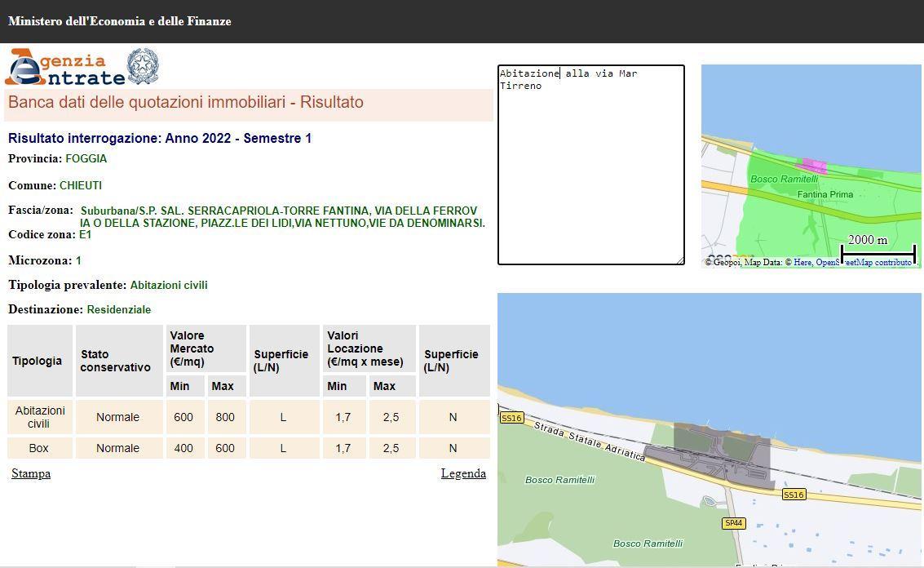Select 'Ministero dell'Economia e delle Finanze' header text
This screenshot has height=568, width=924.
(120, 21)
